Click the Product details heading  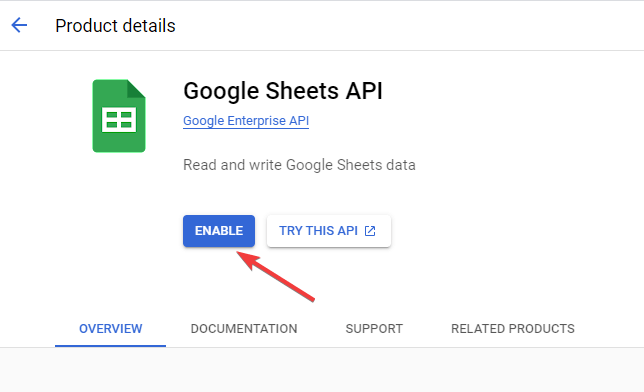[x=115, y=25]
